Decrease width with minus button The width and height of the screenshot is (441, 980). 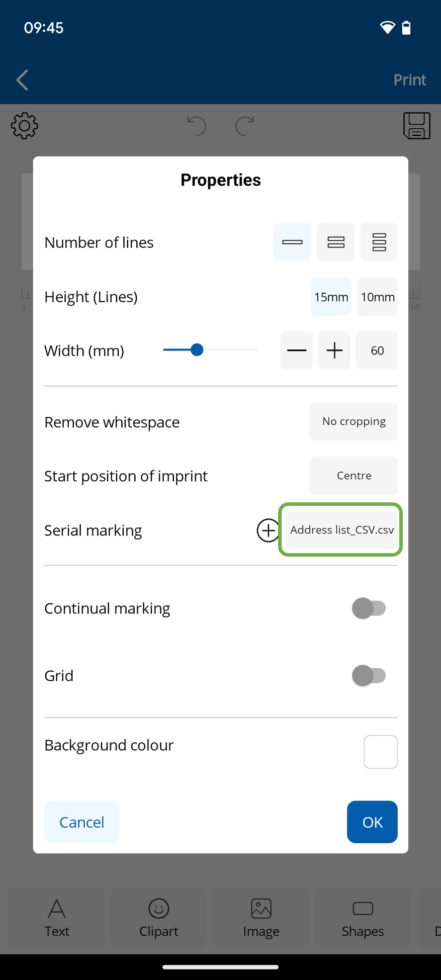click(297, 350)
